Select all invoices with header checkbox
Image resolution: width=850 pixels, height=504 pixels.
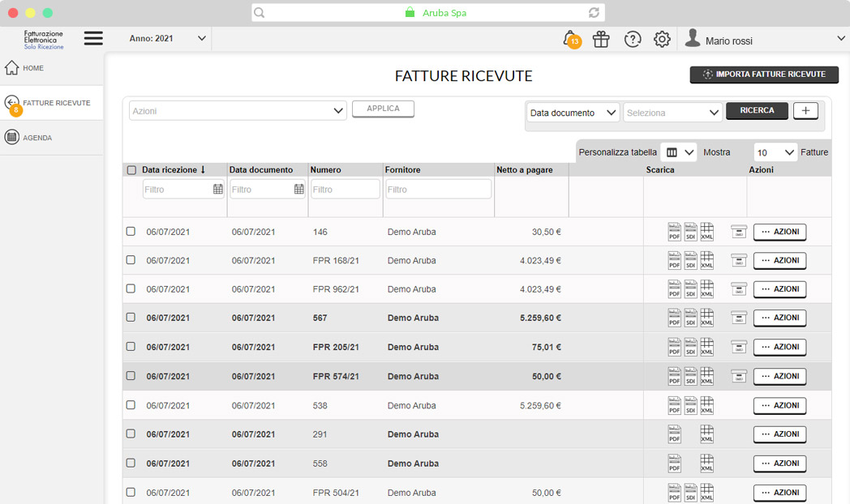[131, 170]
